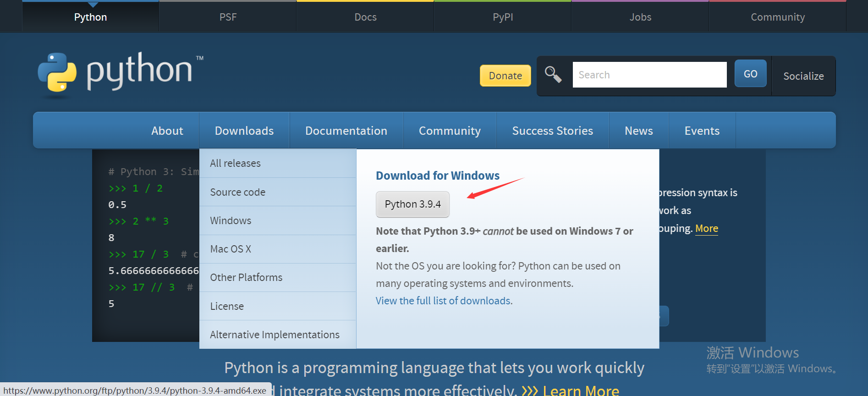Choose Source code from Downloads menu
The height and width of the screenshot is (396, 868).
click(237, 192)
